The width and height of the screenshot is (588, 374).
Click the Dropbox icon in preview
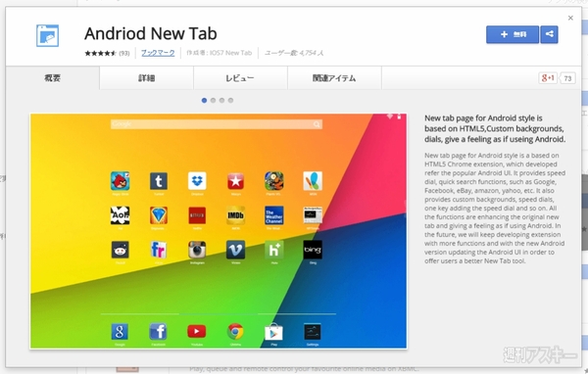(x=197, y=181)
